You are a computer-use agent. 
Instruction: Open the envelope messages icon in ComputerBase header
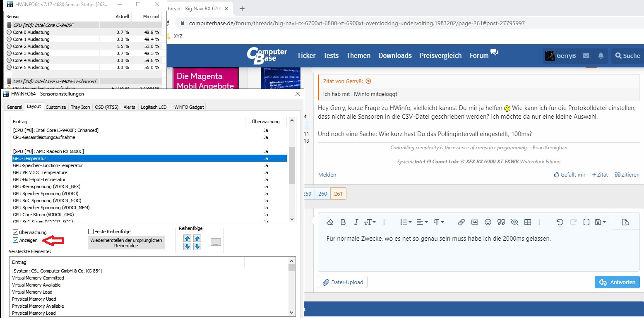tap(586, 55)
